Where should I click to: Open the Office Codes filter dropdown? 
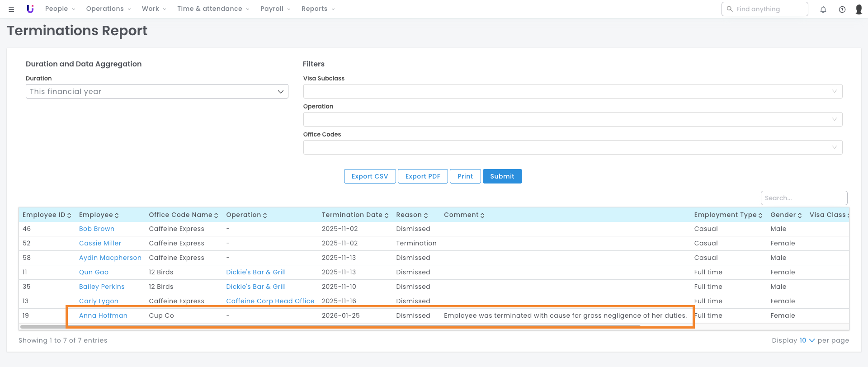(572, 147)
